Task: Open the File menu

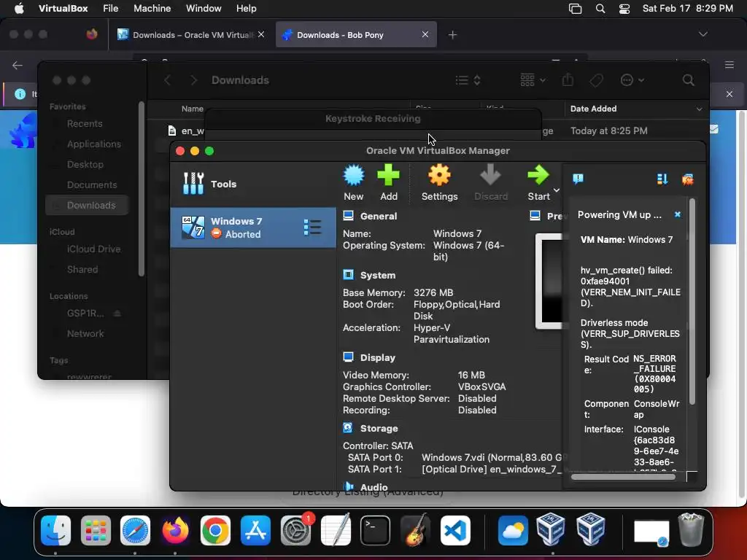Action: click(111, 8)
